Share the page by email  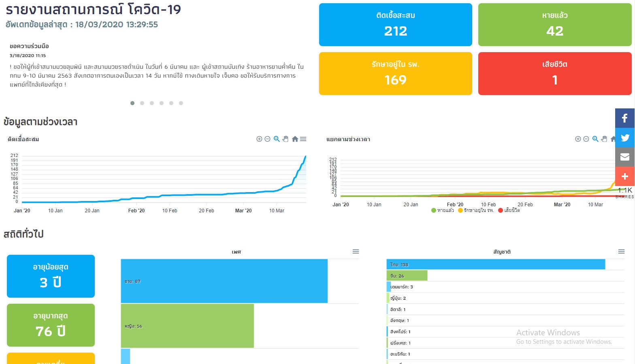tap(625, 157)
